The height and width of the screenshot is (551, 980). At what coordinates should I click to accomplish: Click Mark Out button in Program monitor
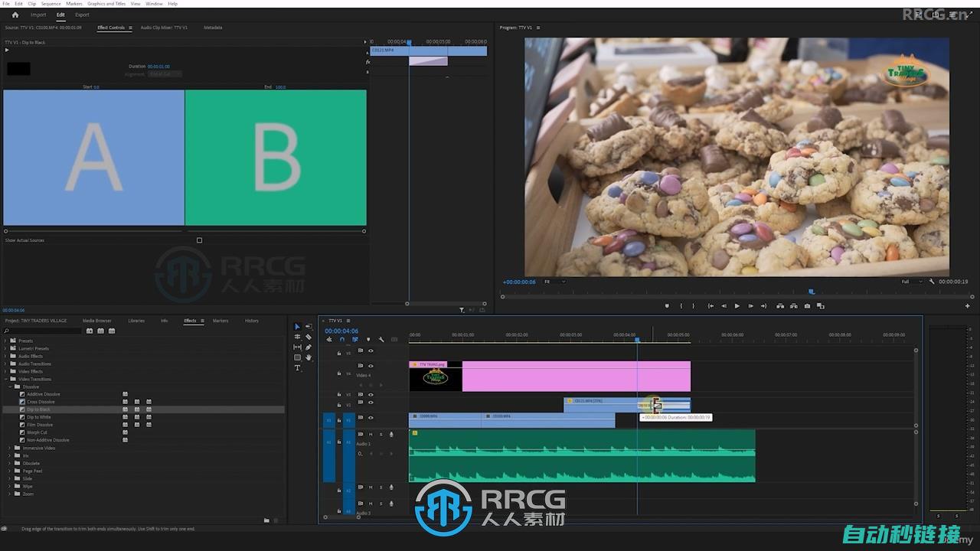coord(694,306)
